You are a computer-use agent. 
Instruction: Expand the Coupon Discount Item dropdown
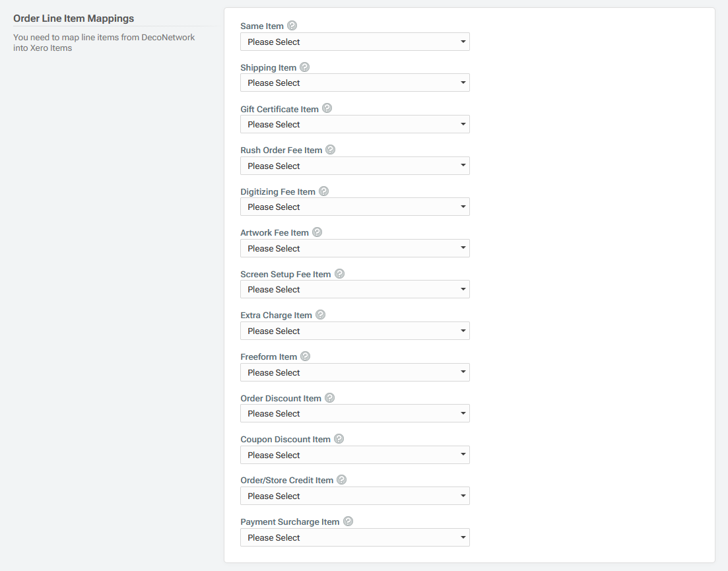coord(354,455)
